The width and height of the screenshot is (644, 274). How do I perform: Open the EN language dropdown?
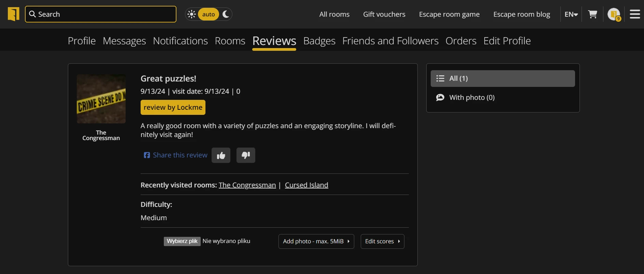tap(571, 14)
